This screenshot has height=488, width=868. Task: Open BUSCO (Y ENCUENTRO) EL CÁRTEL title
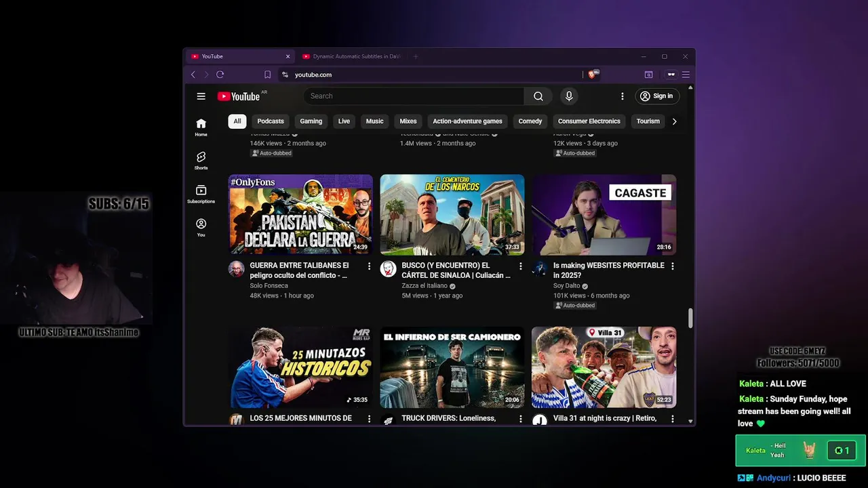coord(456,270)
